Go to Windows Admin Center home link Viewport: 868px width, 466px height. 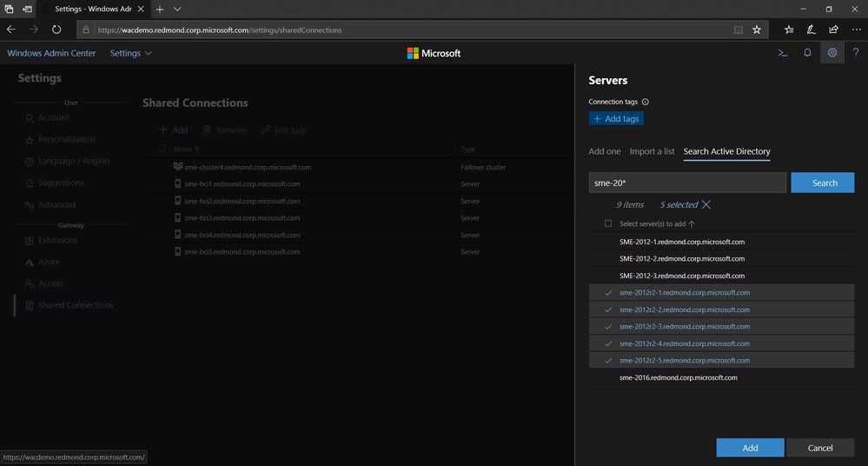click(x=51, y=53)
